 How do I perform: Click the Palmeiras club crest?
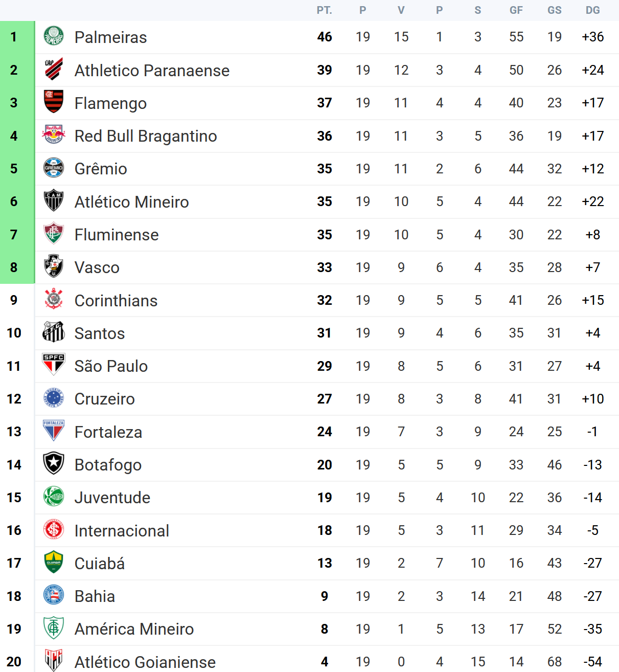coord(54,37)
